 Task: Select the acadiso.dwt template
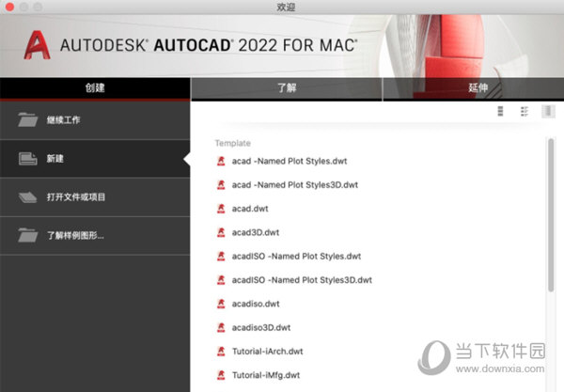click(x=256, y=304)
